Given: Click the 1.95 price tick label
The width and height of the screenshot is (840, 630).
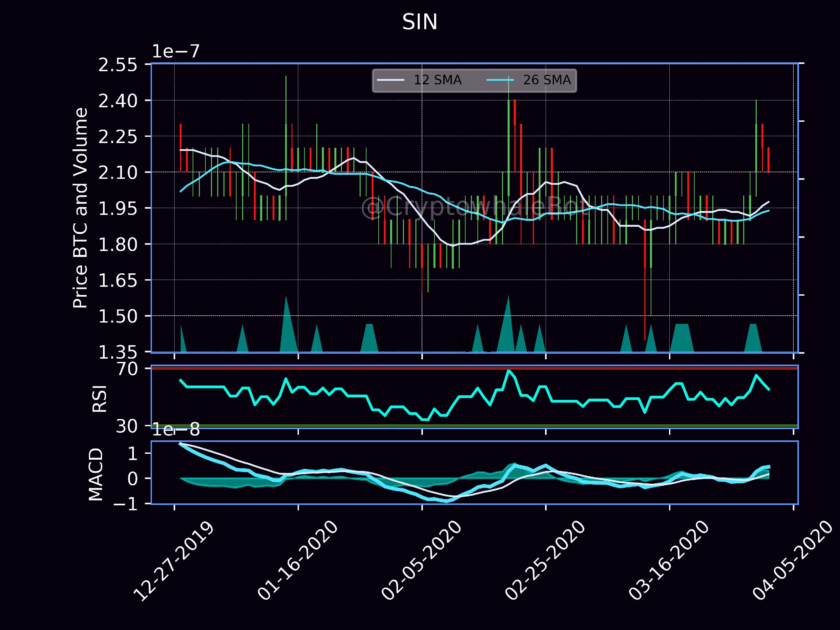Looking at the screenshot, I should 118,208.
